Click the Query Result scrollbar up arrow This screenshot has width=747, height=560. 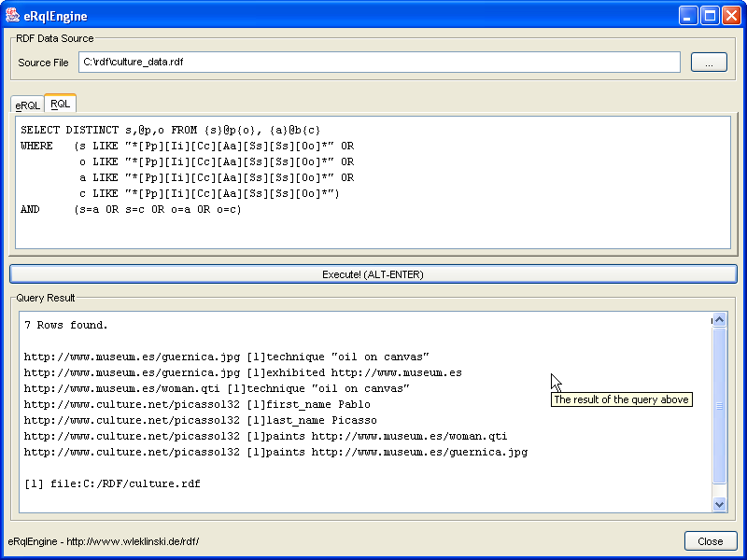(719, 321)
